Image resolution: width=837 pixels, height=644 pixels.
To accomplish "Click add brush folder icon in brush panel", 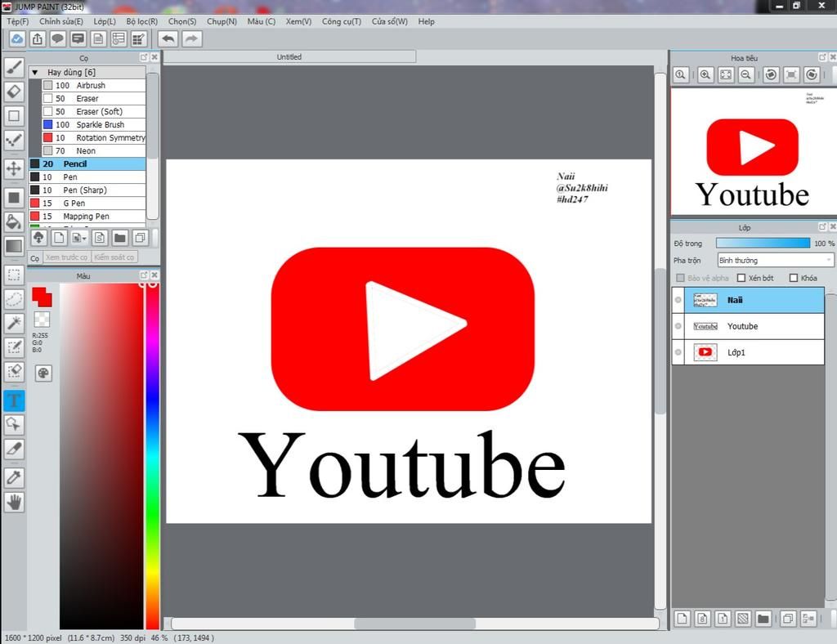I will [x=120, y=238].
